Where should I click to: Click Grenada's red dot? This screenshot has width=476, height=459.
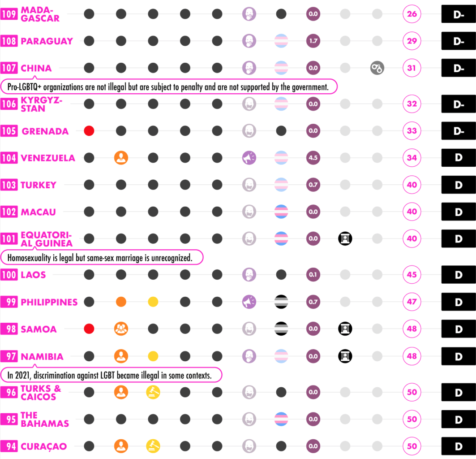(89, 131)
